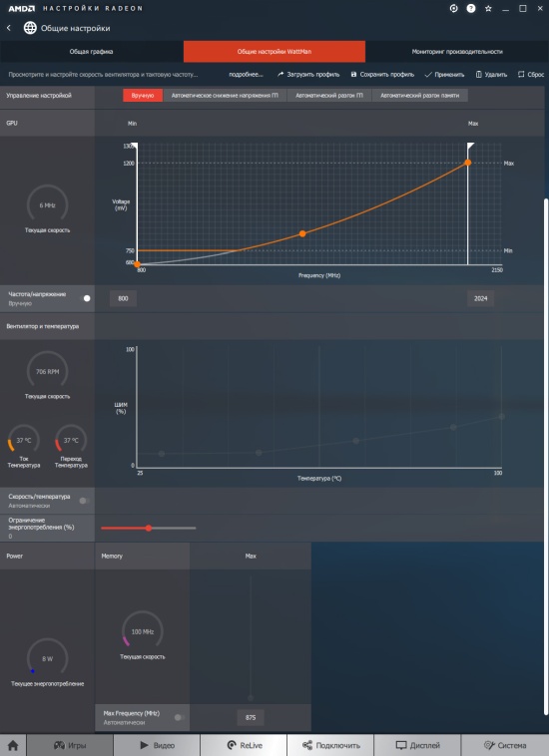Image resolution: width=549 pixels, height=756 pixels.
Task: Click the Max white flag marker on GPU graph
Action: click(470, 146)
